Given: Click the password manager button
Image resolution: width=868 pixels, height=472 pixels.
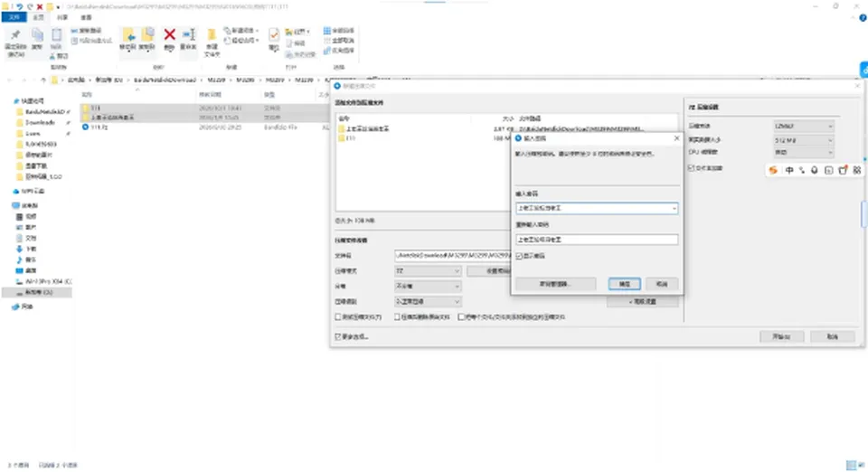Looking at the screenshot, I should 556,284.
